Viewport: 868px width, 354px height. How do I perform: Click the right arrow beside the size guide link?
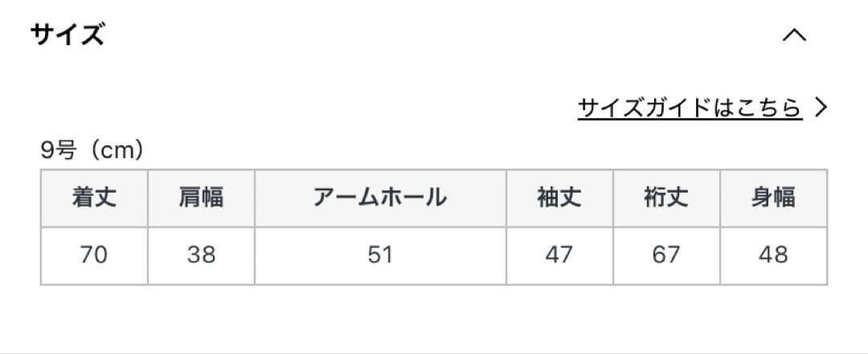click(x=820, y=108)
